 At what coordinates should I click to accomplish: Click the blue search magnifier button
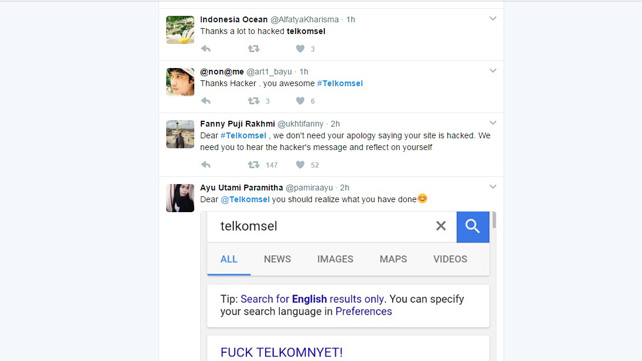(x=472, y=227)
